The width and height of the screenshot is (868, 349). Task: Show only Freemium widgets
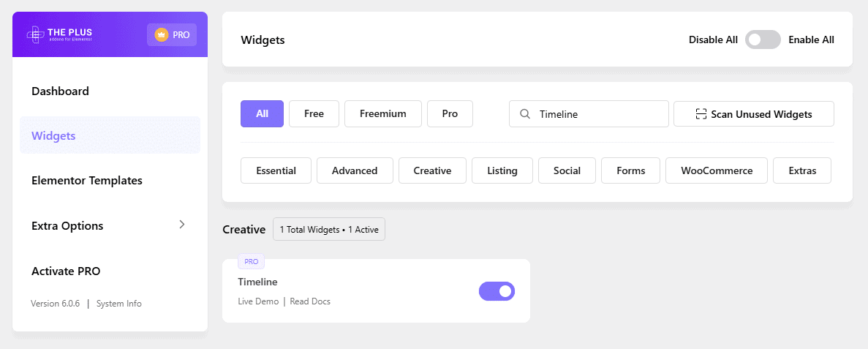click(x=382, y=114)
